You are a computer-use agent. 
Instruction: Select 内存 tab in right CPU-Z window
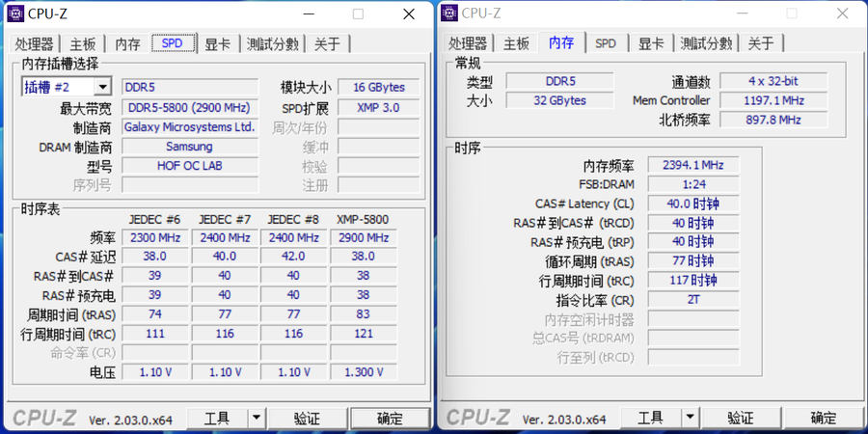pos(561,42)
